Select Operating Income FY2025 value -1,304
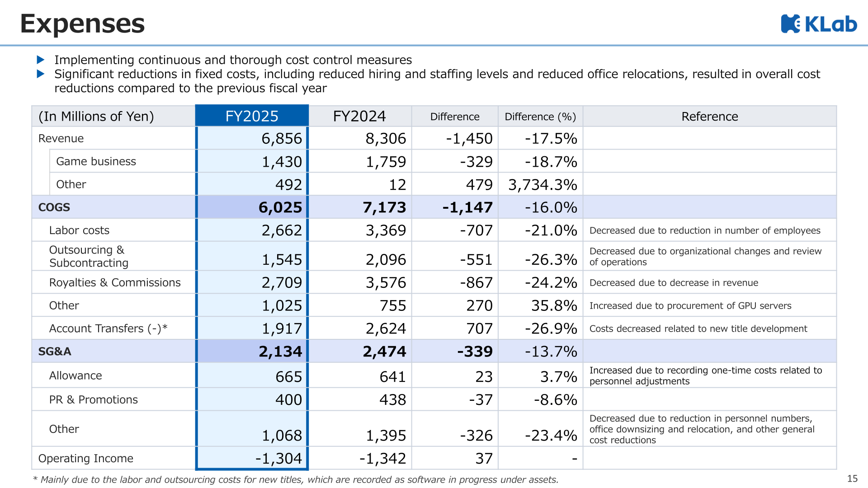Viewport: 868px width, 488px height. coord(278,458)
